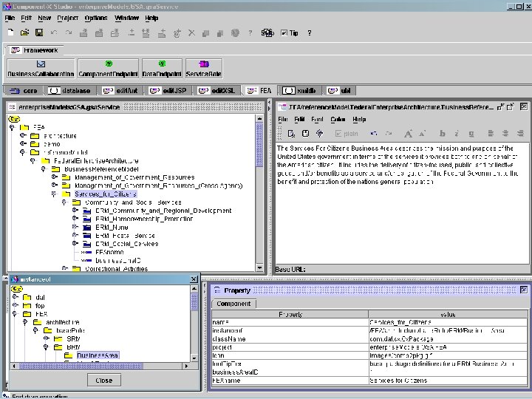Collapse the root FEA folder node

coord(12,127)
